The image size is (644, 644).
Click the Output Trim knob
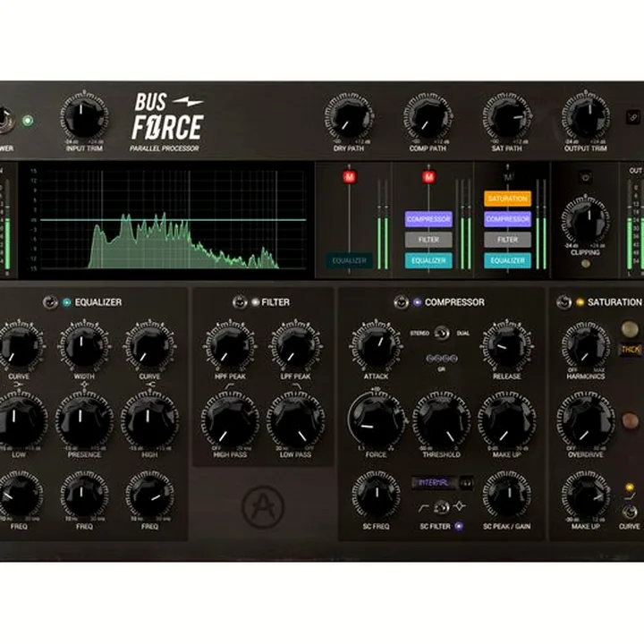point(586,117)
